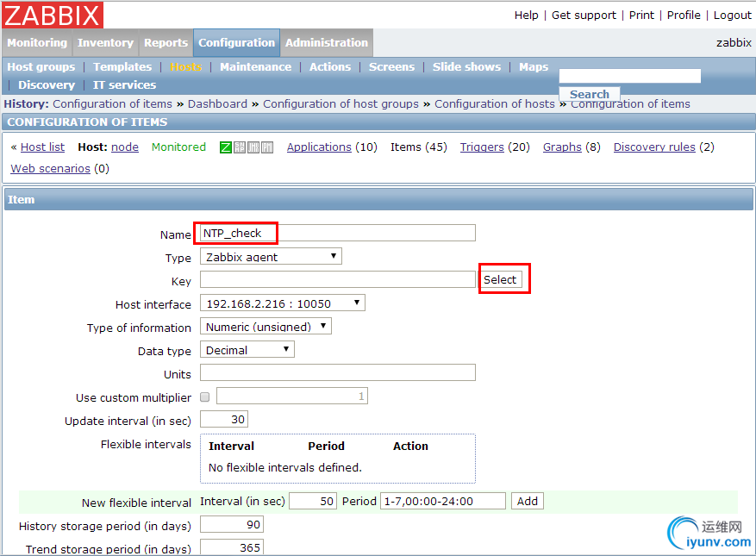This screenshot has height=556, width=756.
Task: Click the Monitored status text
Action: tap(178, 147)
